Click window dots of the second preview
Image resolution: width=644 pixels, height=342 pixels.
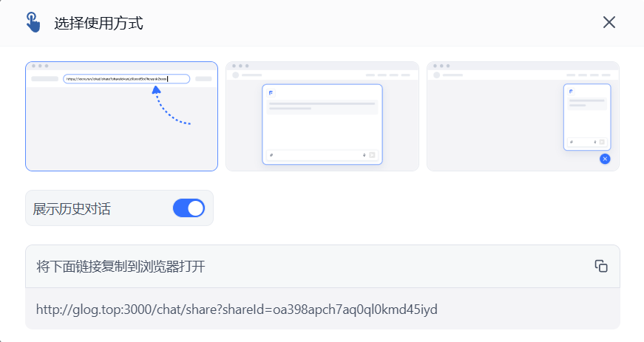[x=240, y=66]
